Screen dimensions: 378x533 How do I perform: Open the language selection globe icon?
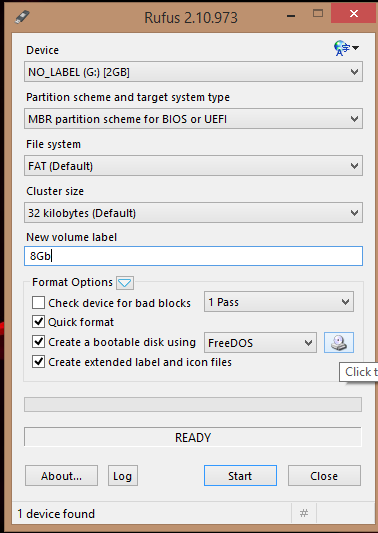tap(346, 48)
